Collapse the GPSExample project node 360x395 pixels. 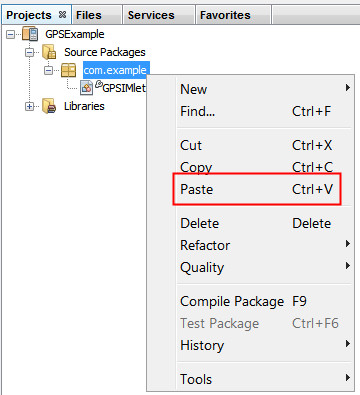tap(11, 34)
